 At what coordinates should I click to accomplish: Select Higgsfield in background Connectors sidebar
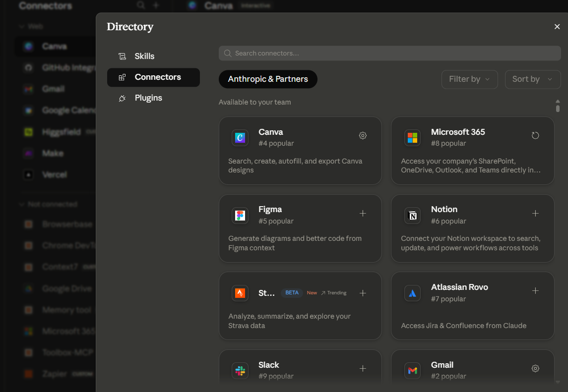[55, 132]
